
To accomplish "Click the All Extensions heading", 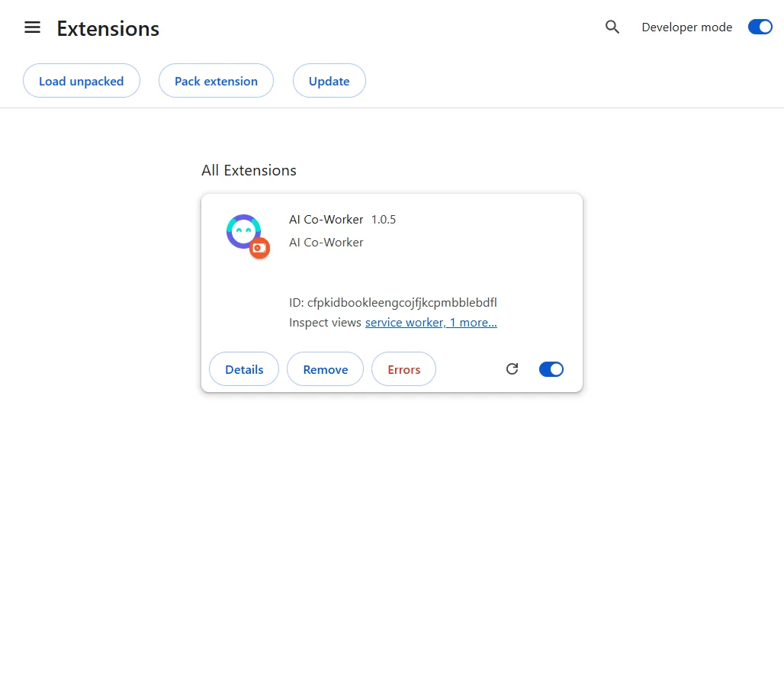I will point(249,170).
